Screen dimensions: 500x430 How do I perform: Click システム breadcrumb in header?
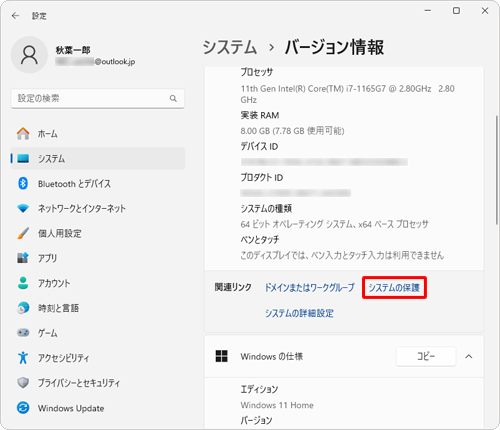tap(230, 47)
